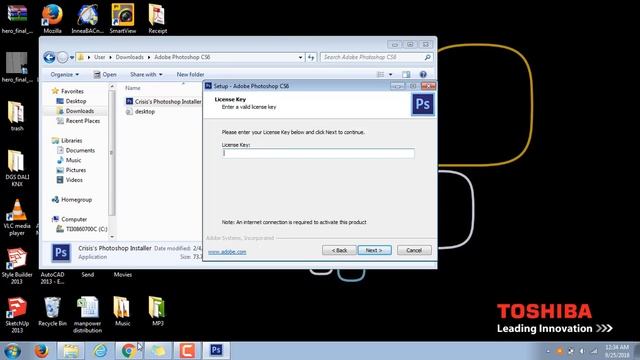Select the desktop file in list
Image resolution: width=640 pixels, height=360 pixels.
coord(140,111)
